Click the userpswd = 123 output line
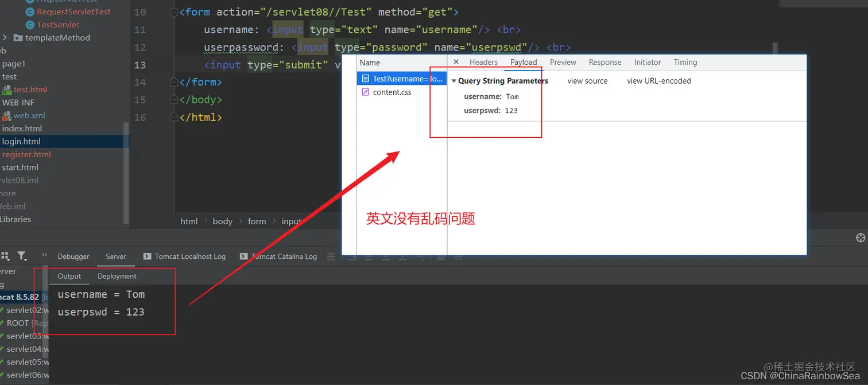Screen dimensions: 868x385 coord(101,312)
